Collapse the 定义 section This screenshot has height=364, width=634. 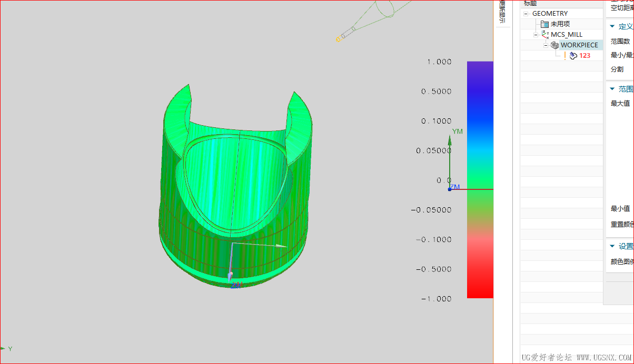pos(612,26)
